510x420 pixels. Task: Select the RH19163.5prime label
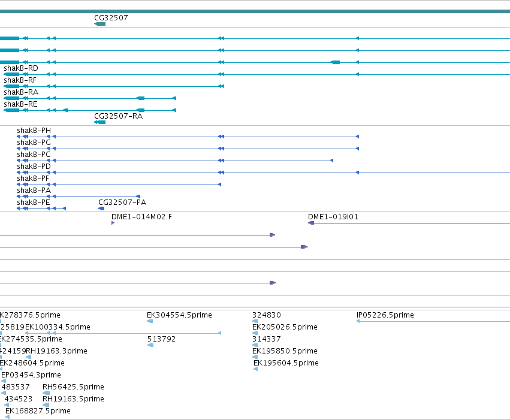pyautogui.click(x=73, y=399)
